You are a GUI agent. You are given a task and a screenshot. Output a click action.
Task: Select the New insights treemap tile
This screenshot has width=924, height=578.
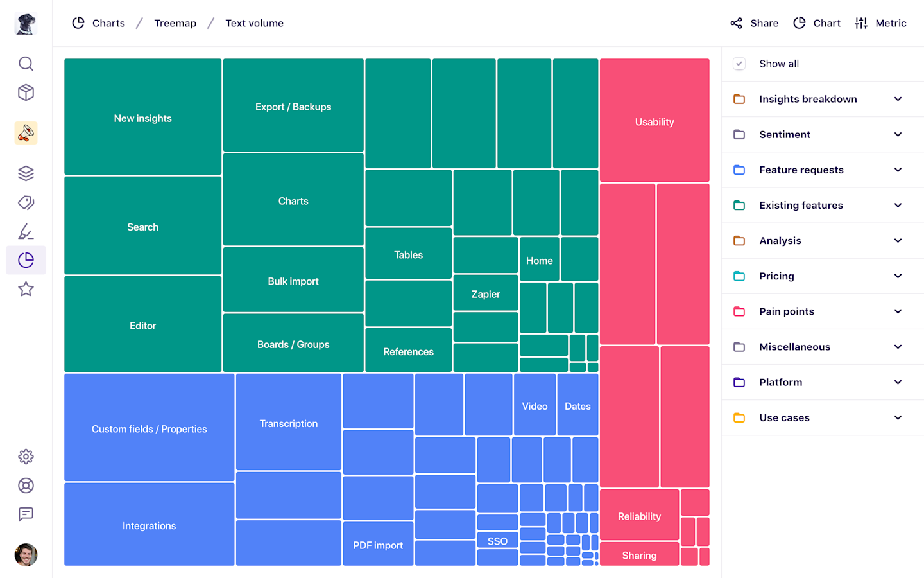click(142, 117)
